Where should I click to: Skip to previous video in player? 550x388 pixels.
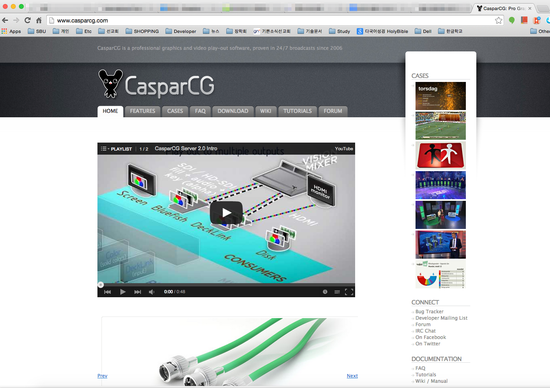tap(108, 292)
